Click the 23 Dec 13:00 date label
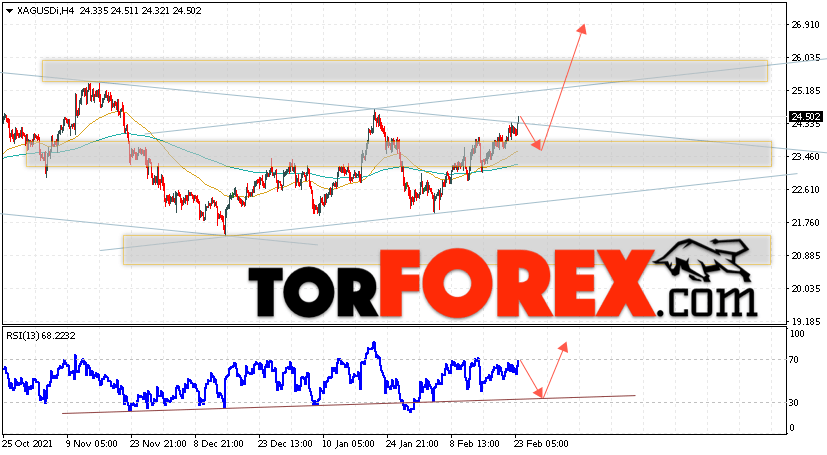The width and height of the screenshot is (827, 455). coord(286,444)
